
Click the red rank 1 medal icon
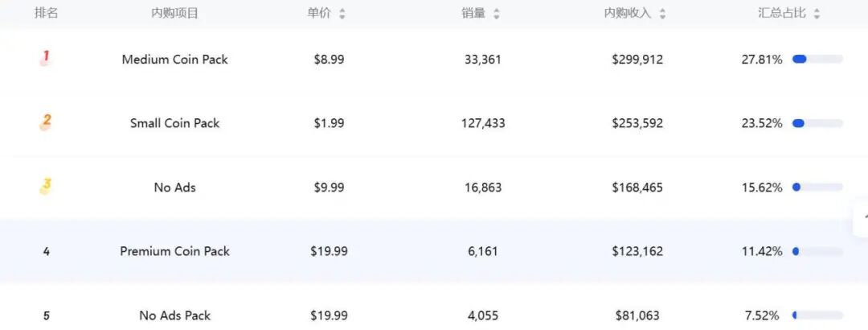click(45, 58)
